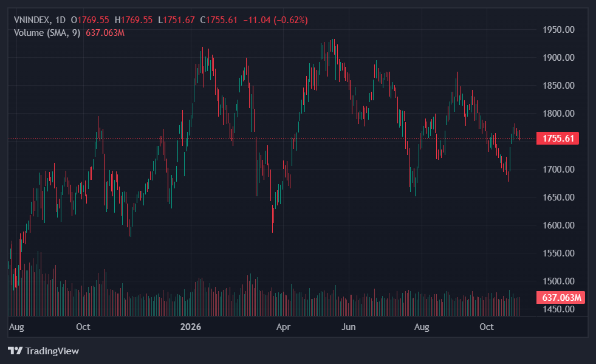Click the TradingView logo link
The width and height of the screenshot is (596, 364).
[x=43, y=351]
